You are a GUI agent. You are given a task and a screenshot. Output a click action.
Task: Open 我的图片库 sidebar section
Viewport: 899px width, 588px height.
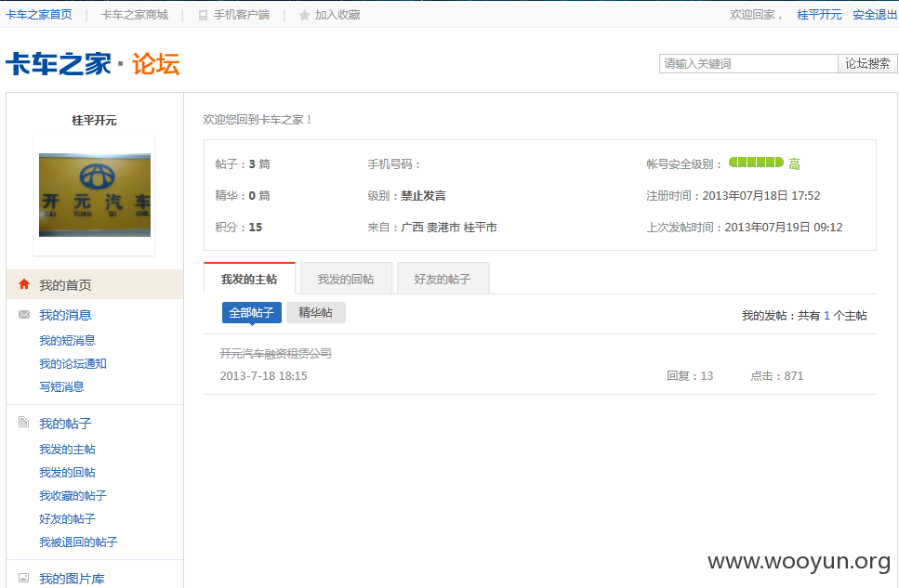[x=72, y=579]
